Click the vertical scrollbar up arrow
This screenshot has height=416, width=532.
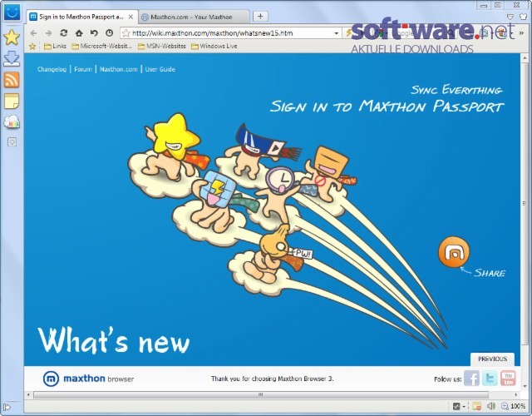(525, 58)
